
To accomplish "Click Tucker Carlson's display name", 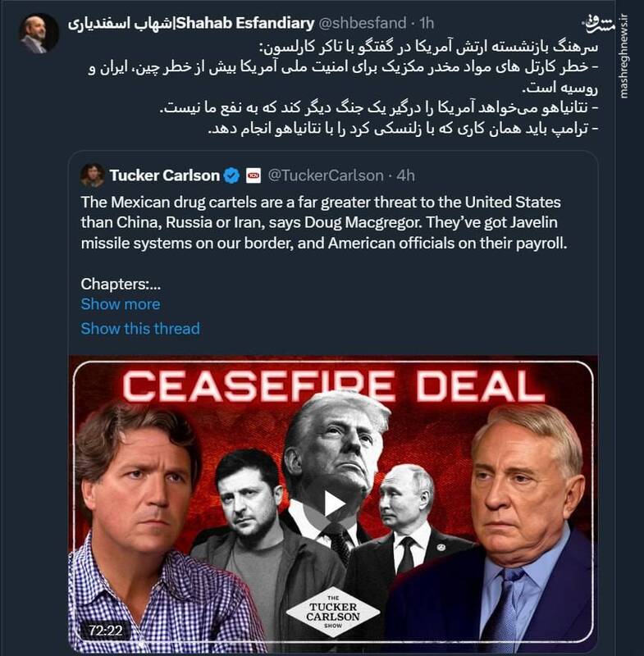I will point(166,173).
